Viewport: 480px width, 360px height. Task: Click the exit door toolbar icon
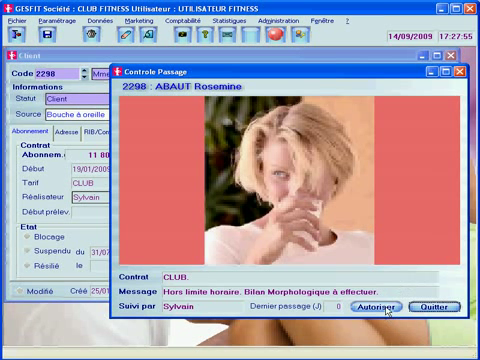click(x=17, y=34)
